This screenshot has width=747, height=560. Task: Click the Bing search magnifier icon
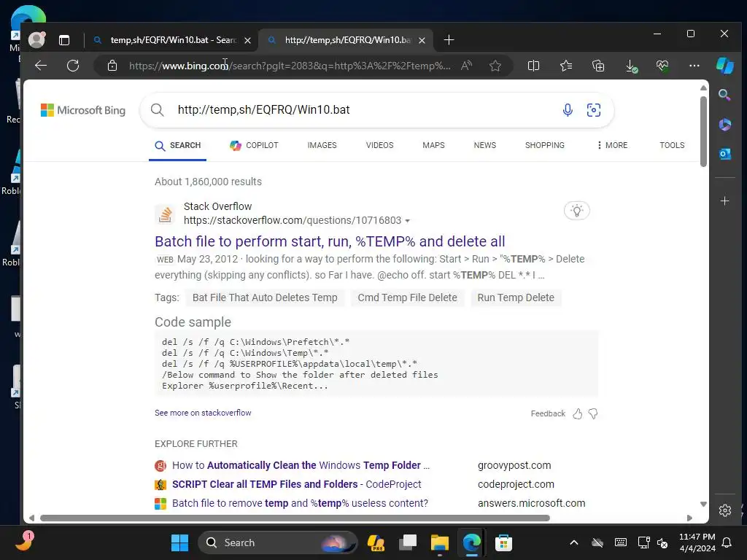[158, 110]
